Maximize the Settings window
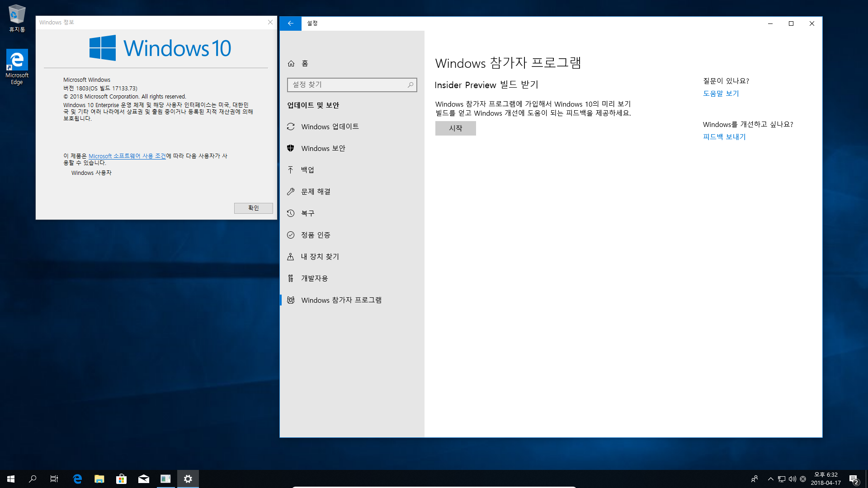This screenshot has height=488, width=868. click(x=791, y=23)
